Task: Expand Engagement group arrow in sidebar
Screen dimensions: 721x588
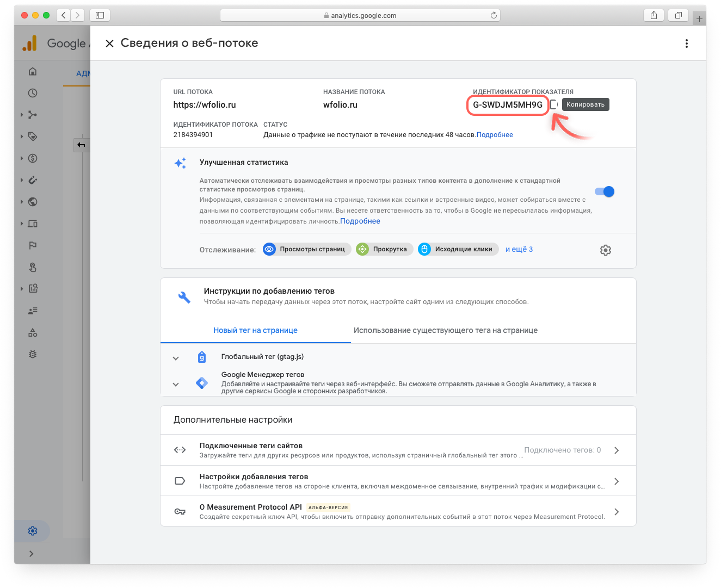Action: 21,137
